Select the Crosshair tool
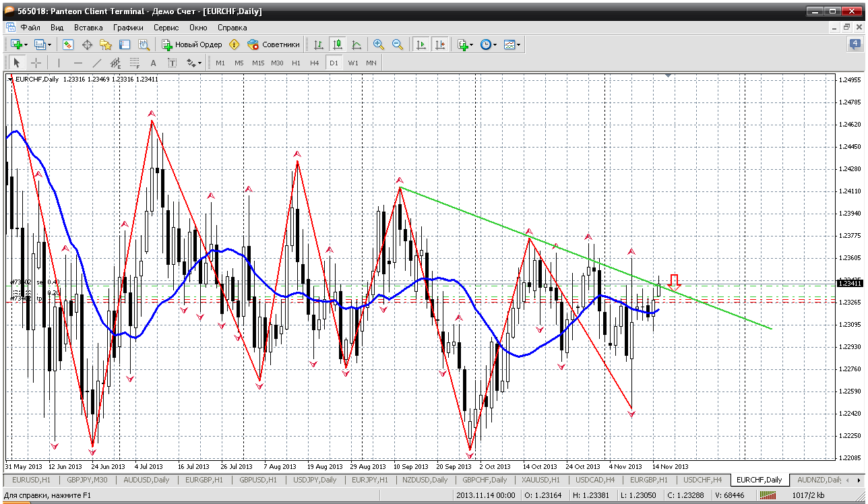 point(36,63)
